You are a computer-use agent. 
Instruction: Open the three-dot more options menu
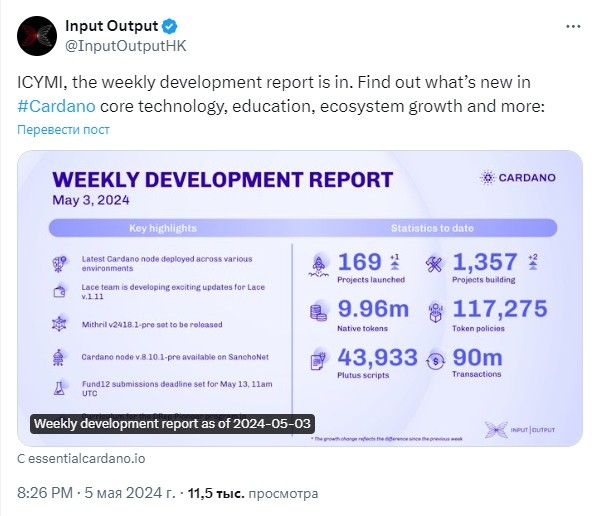(x=573, y=27)
